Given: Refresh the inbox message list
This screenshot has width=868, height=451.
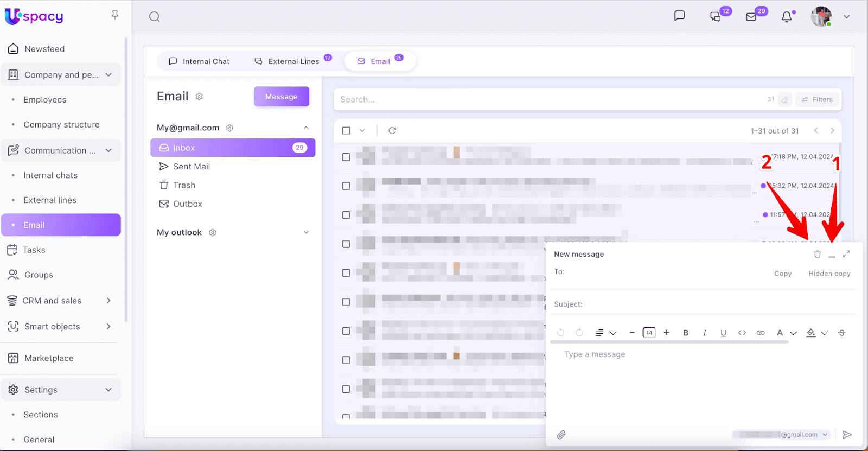Looking at the screenshot, I should [x=392, y=131].
